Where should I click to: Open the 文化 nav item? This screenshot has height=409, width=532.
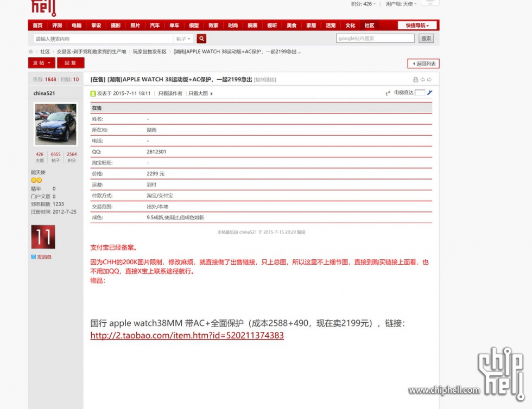tap(350, 25)
